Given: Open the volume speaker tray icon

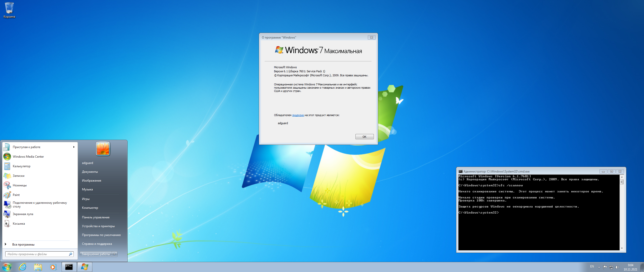Looking at the screenshot, I should [617, 267].
